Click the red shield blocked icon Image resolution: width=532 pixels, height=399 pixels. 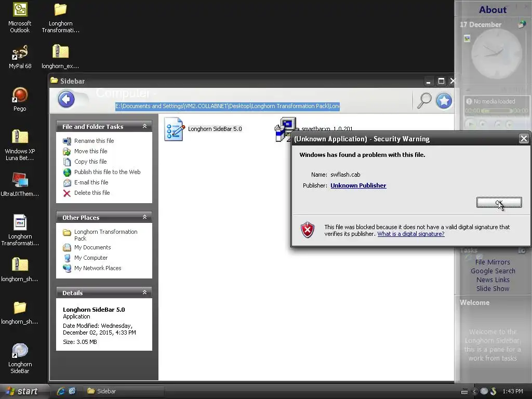click(x=308, y=230)
